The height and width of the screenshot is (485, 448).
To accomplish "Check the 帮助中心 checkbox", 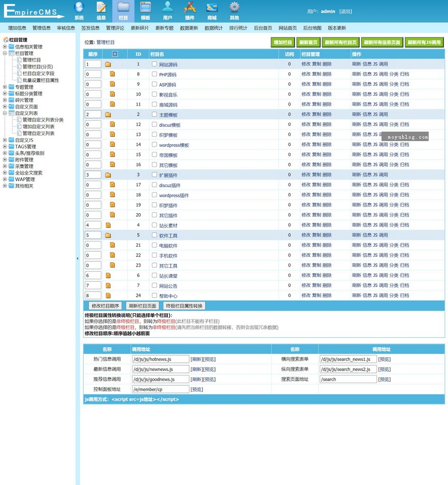I will pos(154,295).
